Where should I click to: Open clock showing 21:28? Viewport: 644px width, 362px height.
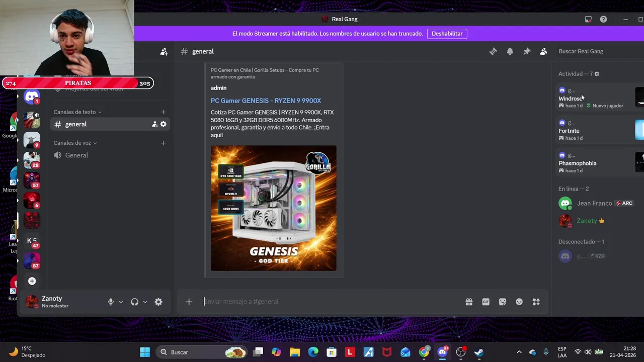tap(623, 352)
